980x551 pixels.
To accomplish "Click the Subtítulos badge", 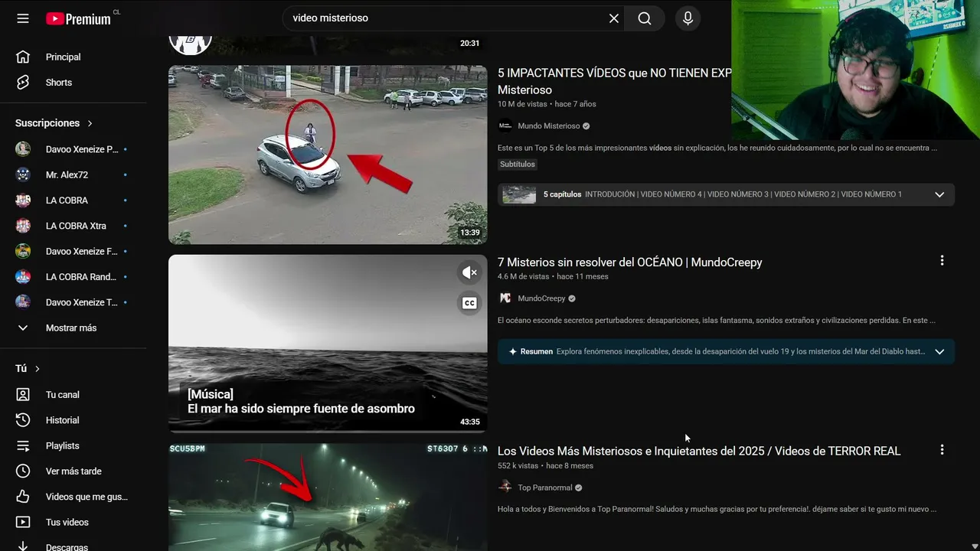I will (518, 165).
